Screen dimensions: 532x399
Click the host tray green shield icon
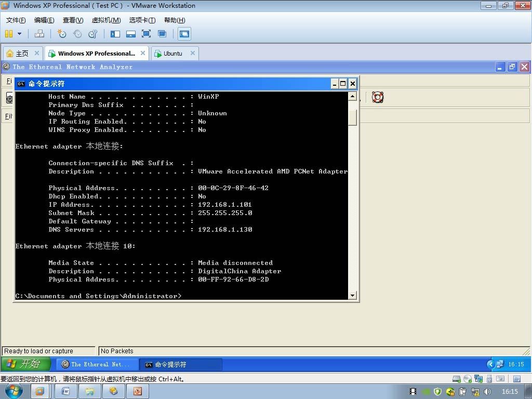point(437,392)
